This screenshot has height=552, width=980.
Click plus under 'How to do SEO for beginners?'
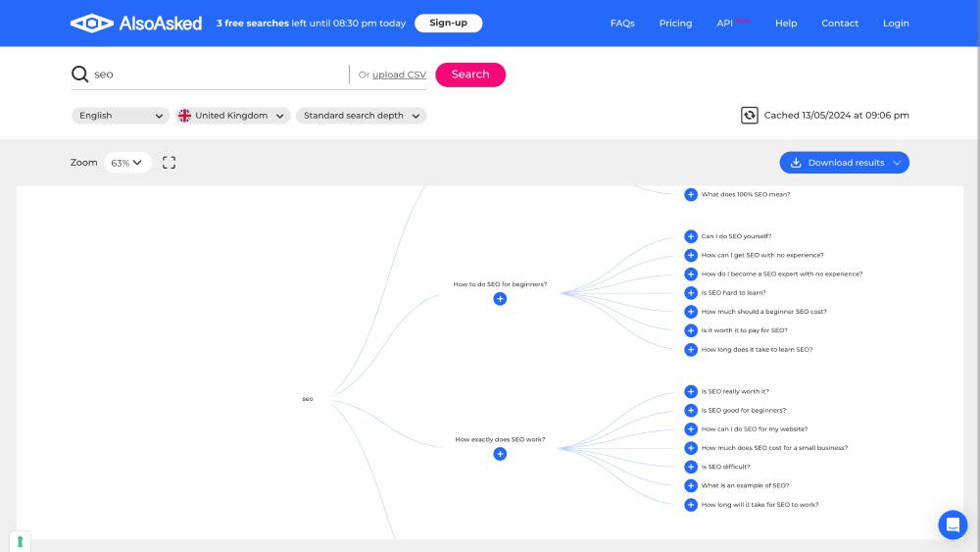click(500, 299)
